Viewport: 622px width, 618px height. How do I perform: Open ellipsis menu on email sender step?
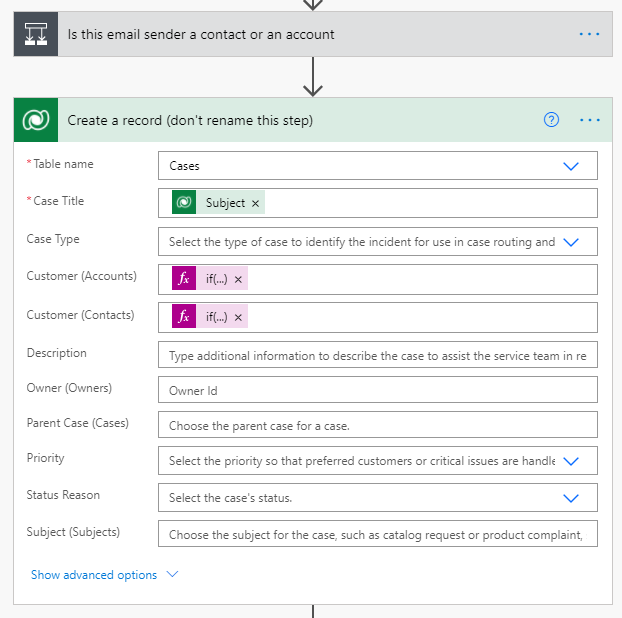590,34
